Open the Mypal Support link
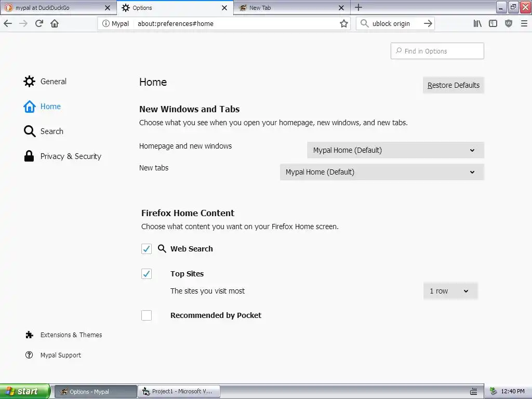 [x=54, y=355]
